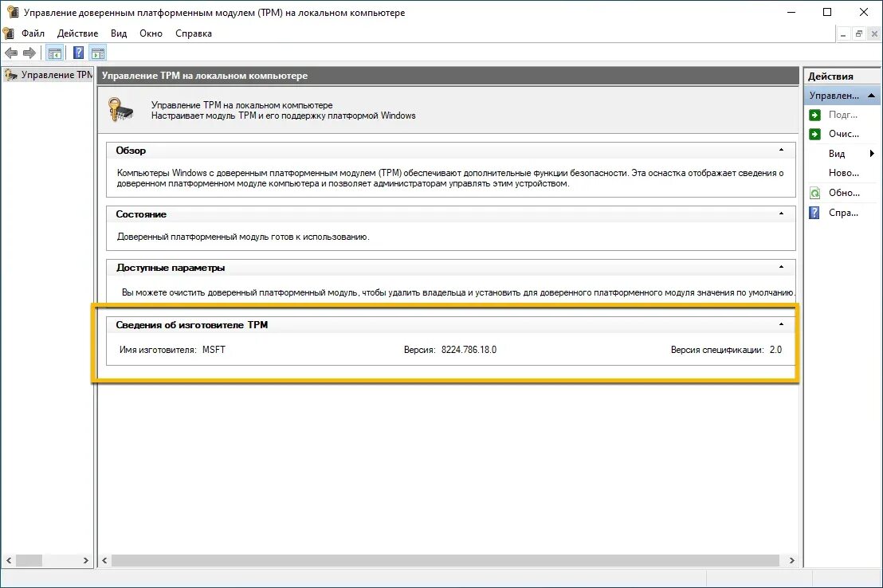Open help via the blue question toolbar icon
883x588 pixels.
pyautogui.click(x=79, y=53)
